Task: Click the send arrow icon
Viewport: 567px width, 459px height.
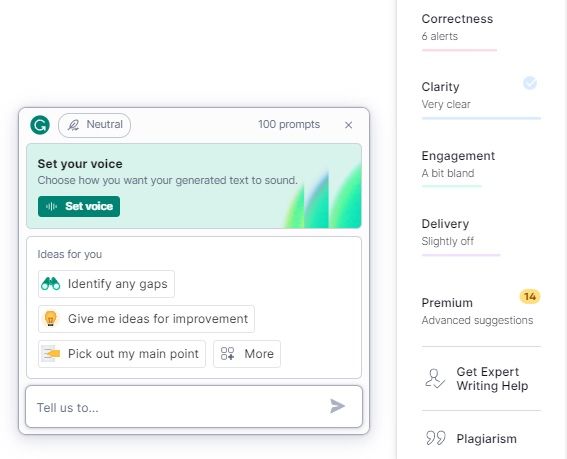Action: pyautogui.click(x=337, y=406)
